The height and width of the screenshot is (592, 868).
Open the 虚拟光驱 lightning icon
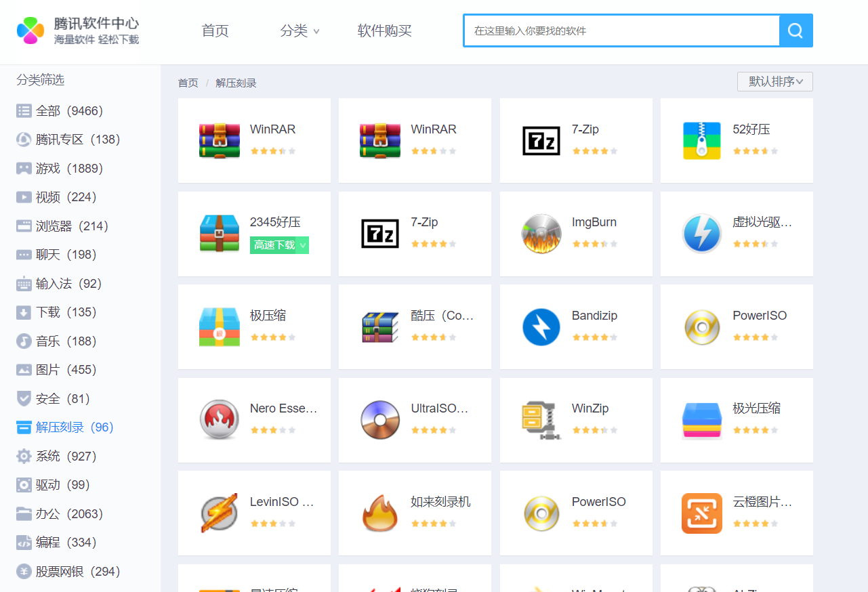pyautogui.click(x=702, y=234)
